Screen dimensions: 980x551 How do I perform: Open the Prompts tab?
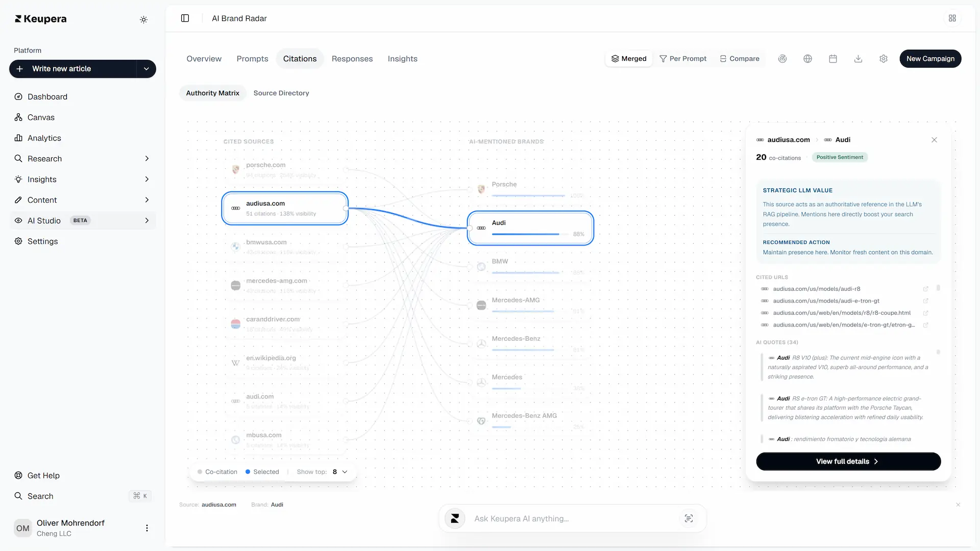coord(252,59)
